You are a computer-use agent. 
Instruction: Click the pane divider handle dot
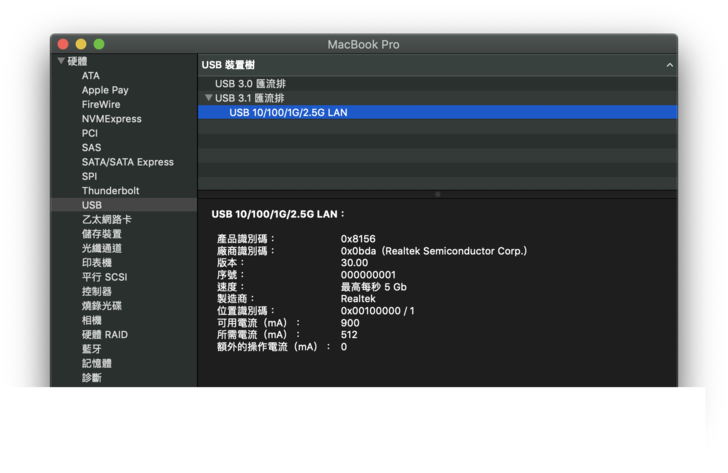[437, 194]
